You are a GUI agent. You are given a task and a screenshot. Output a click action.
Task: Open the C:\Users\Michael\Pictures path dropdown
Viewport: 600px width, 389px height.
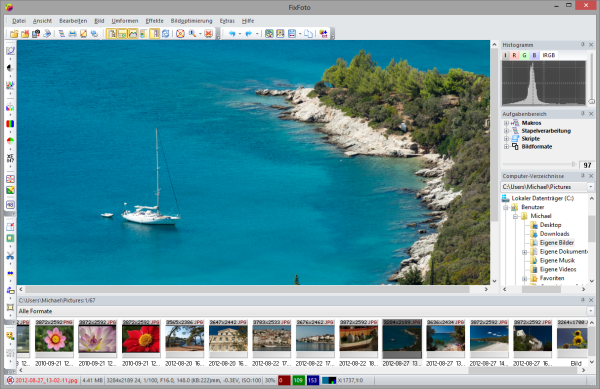[x=590, y=187]
